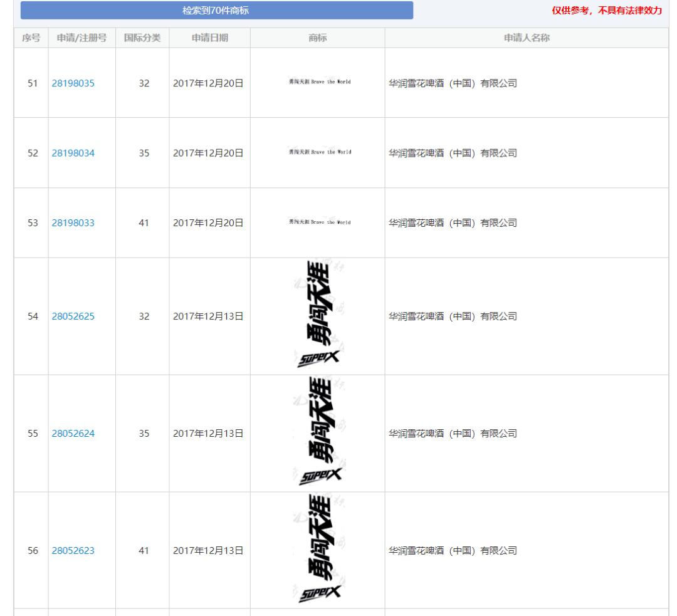The width and height of the screenshot is (677, 616).
Task: Open registration number 28198033 link
Action: (73, 223)
